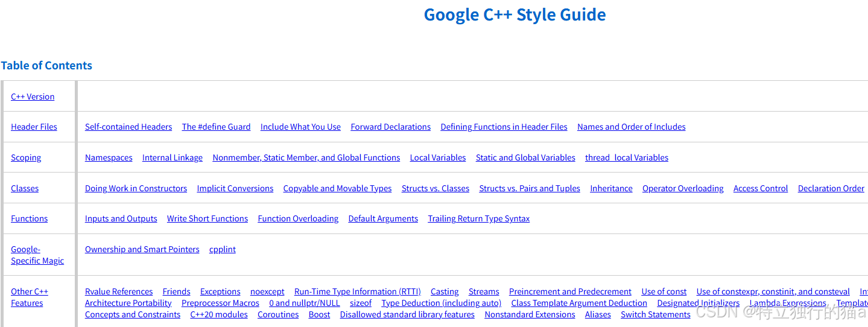Click Type Deduction (including auto)
Screen dimensions: 868x327
(x=442, y=303)
